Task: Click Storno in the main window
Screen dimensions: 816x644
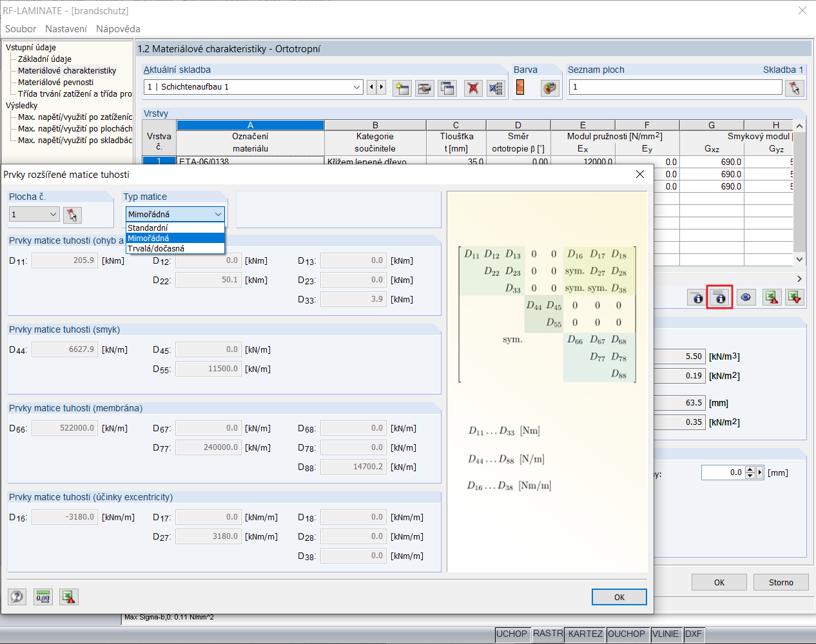Action: (781, 582)
